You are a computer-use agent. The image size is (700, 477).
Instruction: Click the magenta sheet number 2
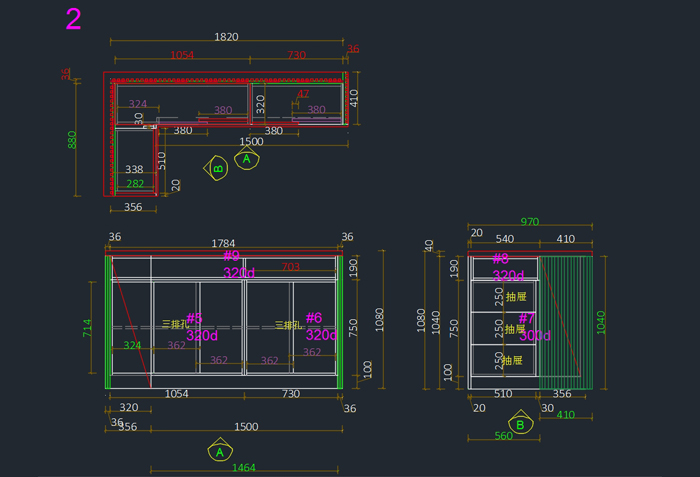click(73, 19)
